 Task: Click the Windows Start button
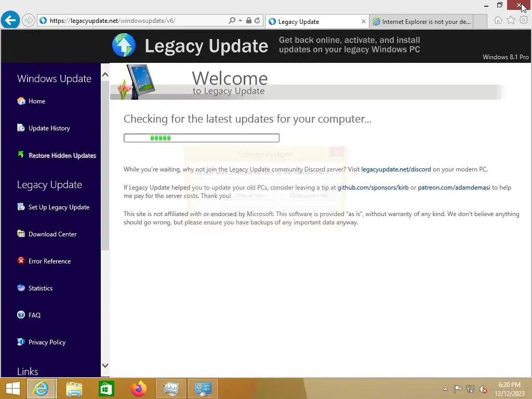[13, 389]
